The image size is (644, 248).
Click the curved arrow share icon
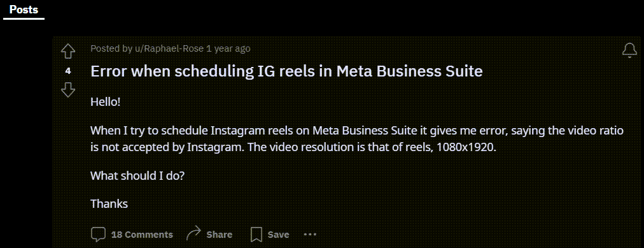[x=193, y=233]
